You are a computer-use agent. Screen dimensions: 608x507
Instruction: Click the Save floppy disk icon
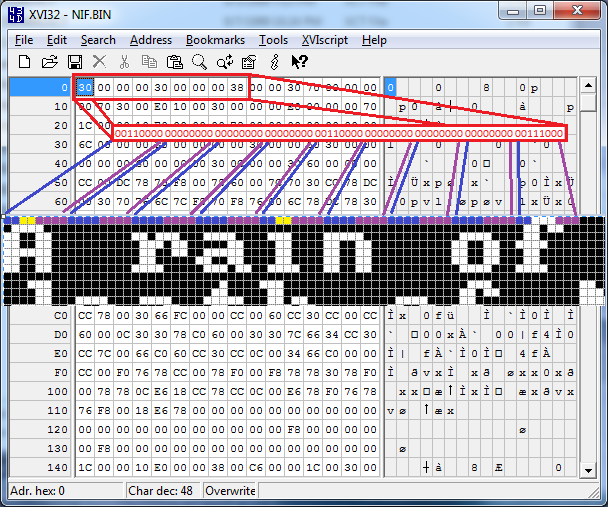(x=74, y=62)
